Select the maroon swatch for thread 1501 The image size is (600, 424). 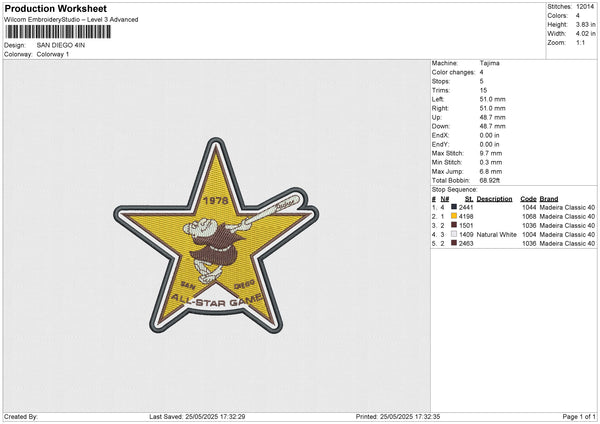click(454, 225)
